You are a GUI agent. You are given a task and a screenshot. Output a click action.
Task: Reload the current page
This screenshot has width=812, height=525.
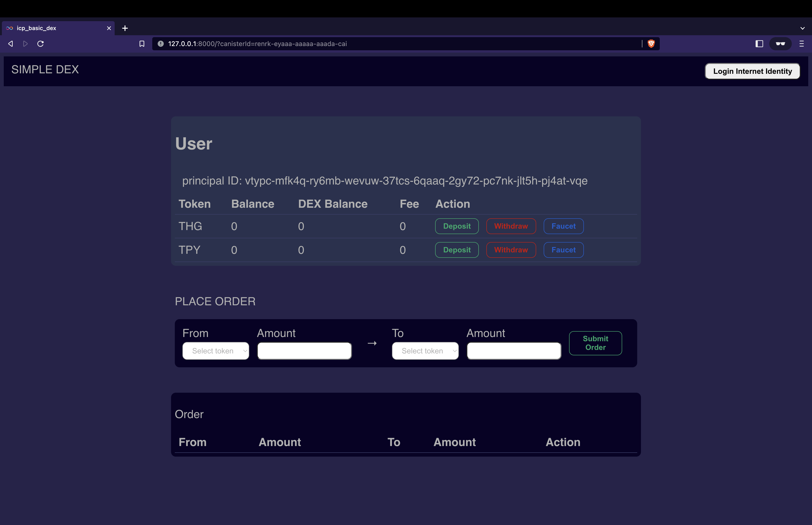(x=41, y=44)
